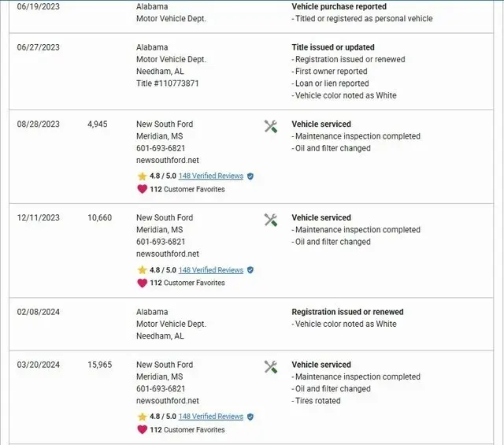
Task: Click the Title #110773871 text
Action: 167,83
